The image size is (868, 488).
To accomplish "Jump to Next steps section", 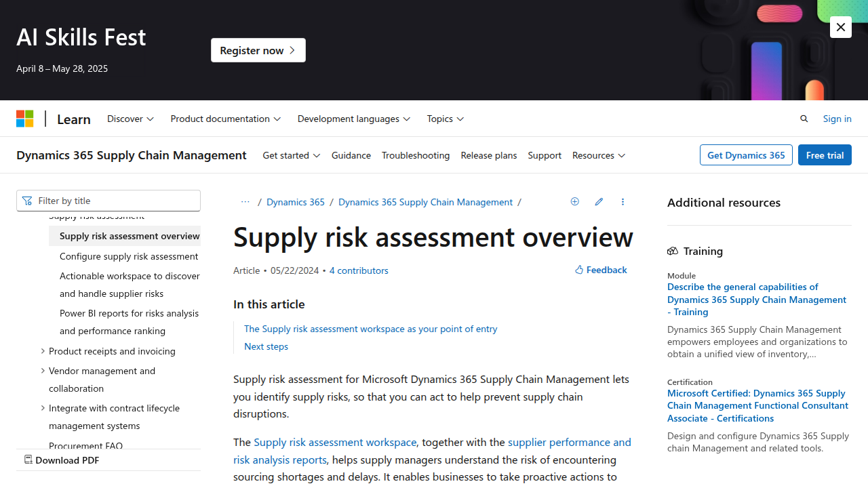I will [266, 346].
